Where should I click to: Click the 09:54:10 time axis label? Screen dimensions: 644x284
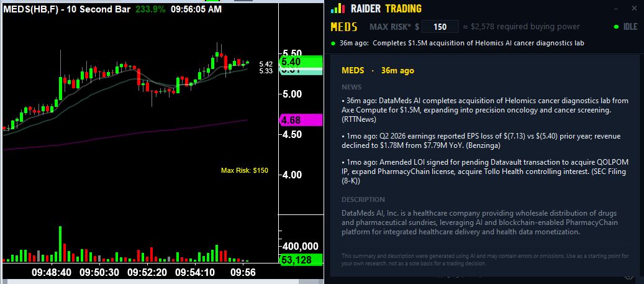pos(194,272)
